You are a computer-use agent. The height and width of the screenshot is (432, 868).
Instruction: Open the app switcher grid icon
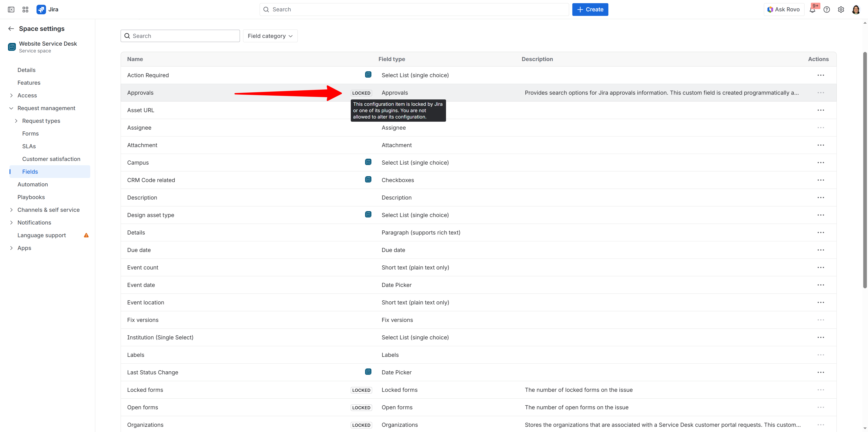25,10
